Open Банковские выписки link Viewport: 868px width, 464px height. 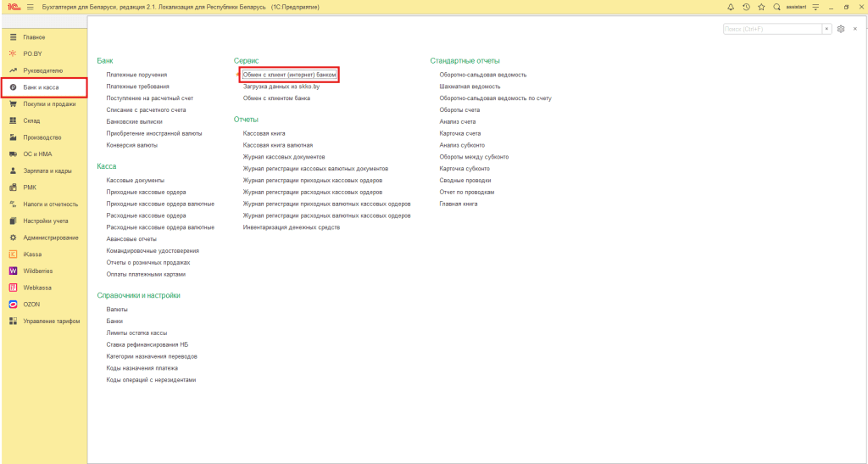134,121
